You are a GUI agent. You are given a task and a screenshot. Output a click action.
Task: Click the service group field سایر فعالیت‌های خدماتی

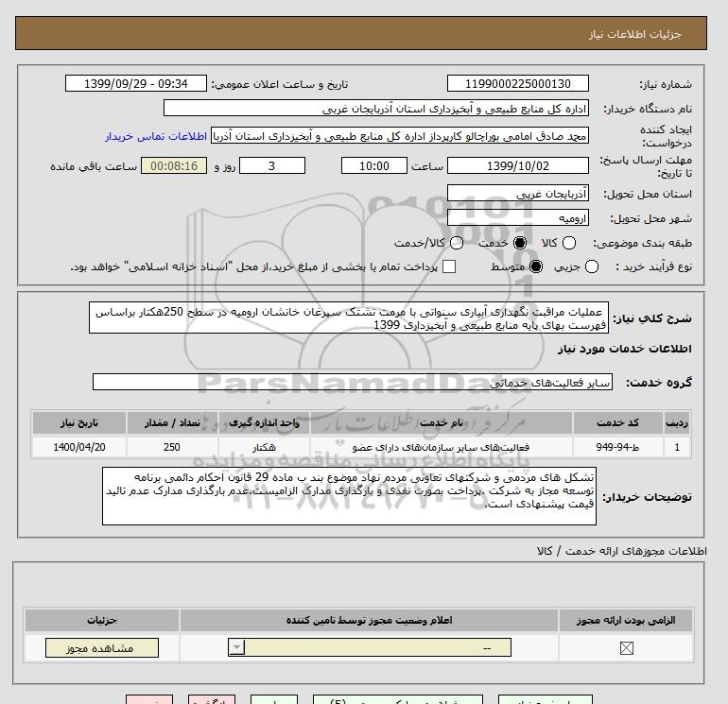(x=353, y=382)
